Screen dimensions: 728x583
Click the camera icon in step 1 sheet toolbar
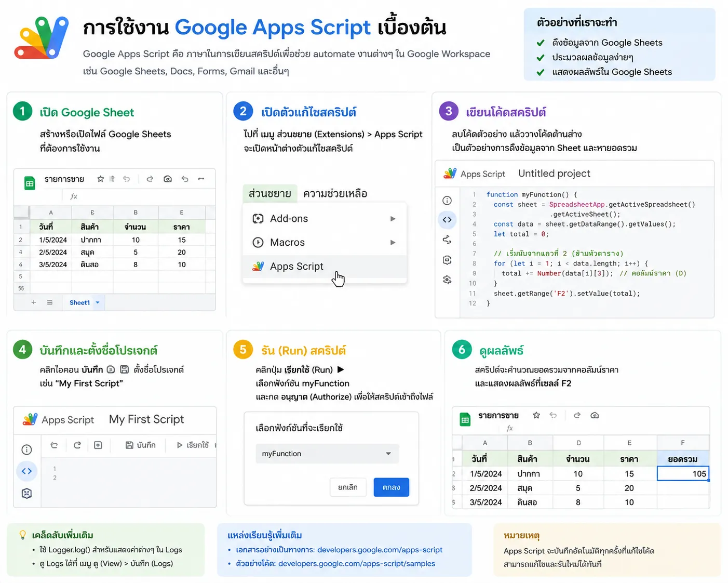168,179
